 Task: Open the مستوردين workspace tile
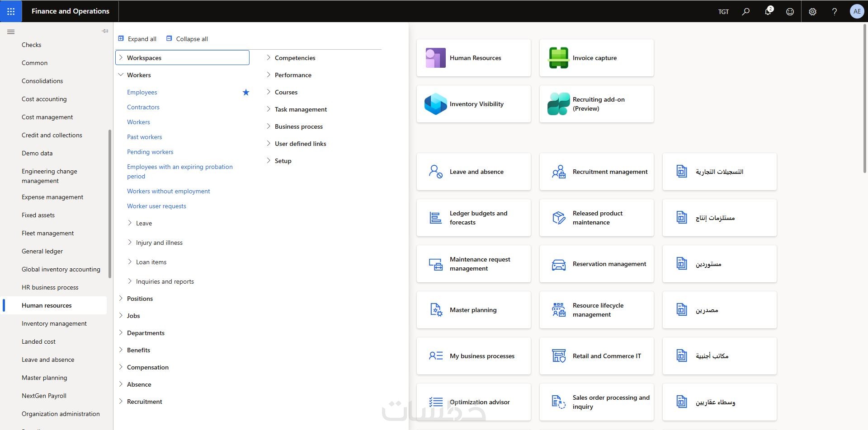[x=719, y=264]
